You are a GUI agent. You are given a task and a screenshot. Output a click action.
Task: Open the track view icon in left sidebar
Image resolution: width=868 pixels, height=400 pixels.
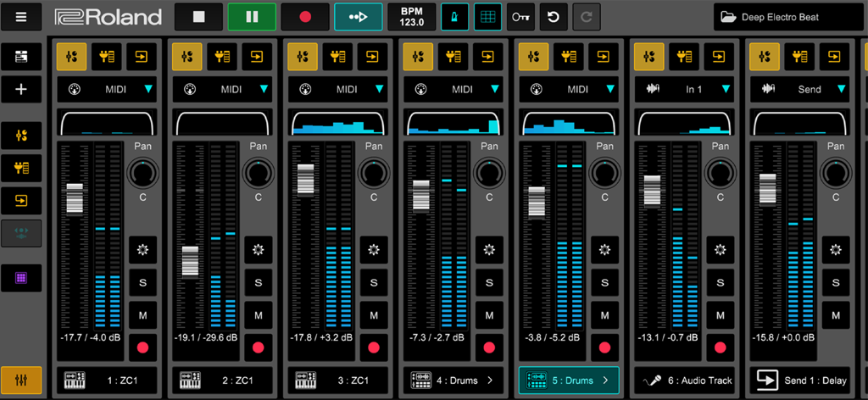(x=21, y=57)
